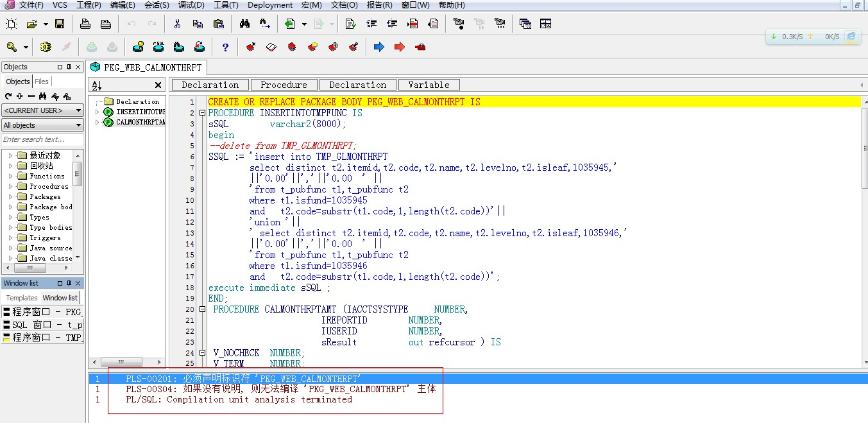Click the Internet Explorer icon in speed widget
This screenshot has height=423, width=868.
point(851,37)
